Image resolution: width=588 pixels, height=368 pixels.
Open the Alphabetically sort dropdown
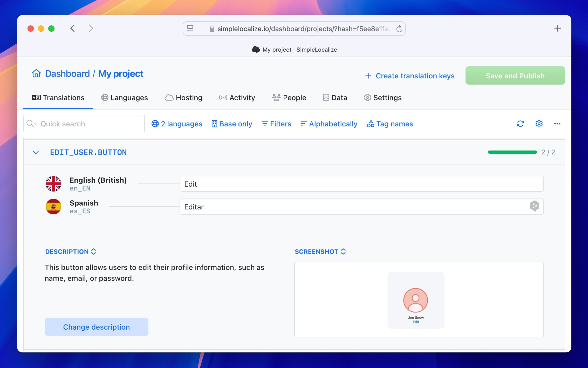click(329, 124)
